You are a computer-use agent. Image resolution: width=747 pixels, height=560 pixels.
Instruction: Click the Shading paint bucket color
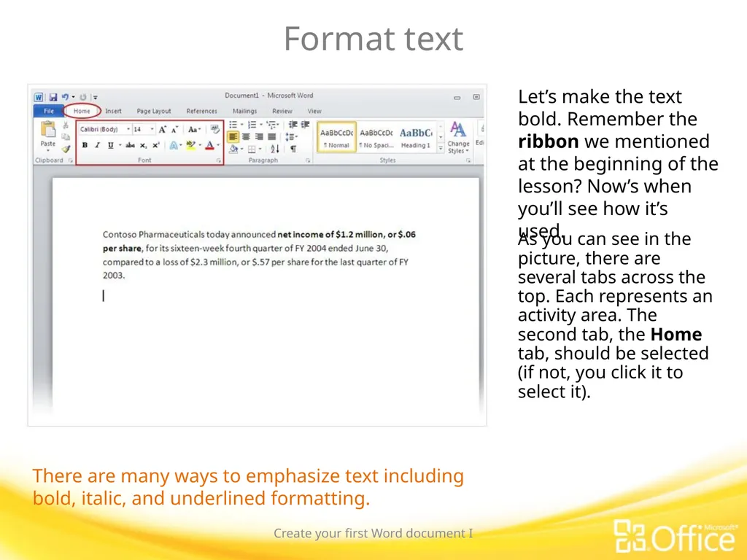(x=233, y=149)
